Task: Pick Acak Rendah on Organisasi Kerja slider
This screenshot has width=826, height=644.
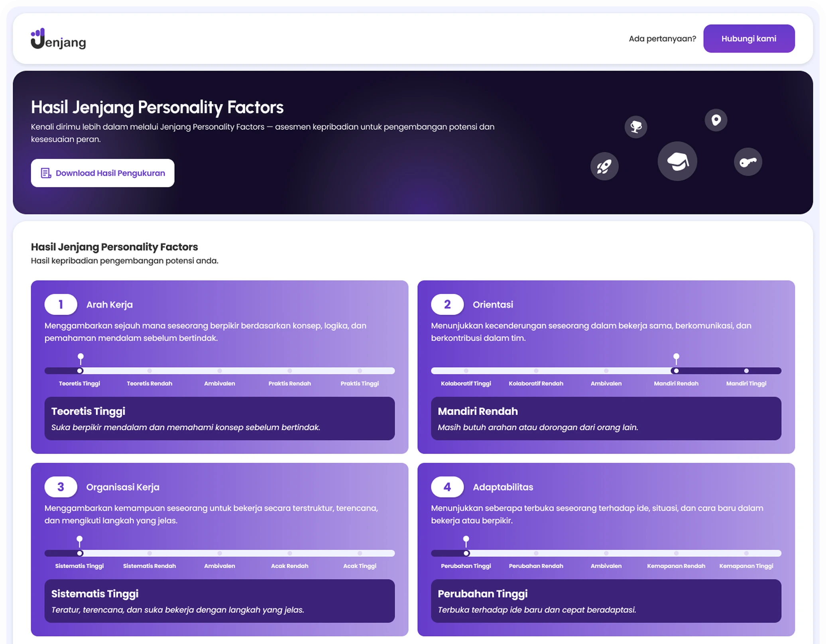Action: (x=290, y=553)
